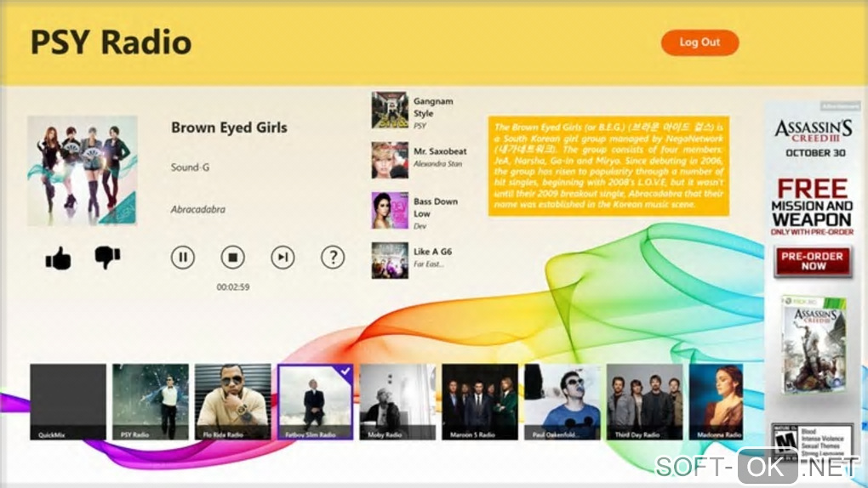The image size is (868, 488).
Task: Click the Gangnam Style song title
Action: coord(433,107)
